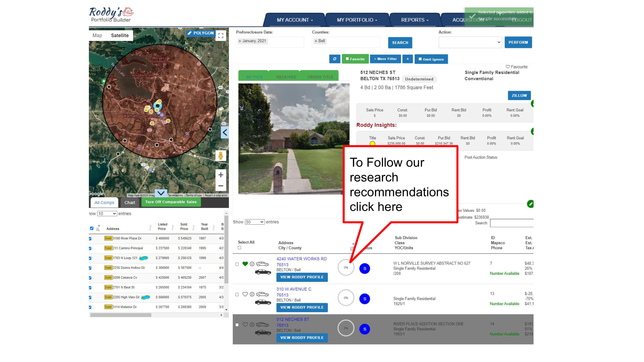Click sad face on 512 Neches St
This screenshot has width=644, height=362.
[252, 324]
